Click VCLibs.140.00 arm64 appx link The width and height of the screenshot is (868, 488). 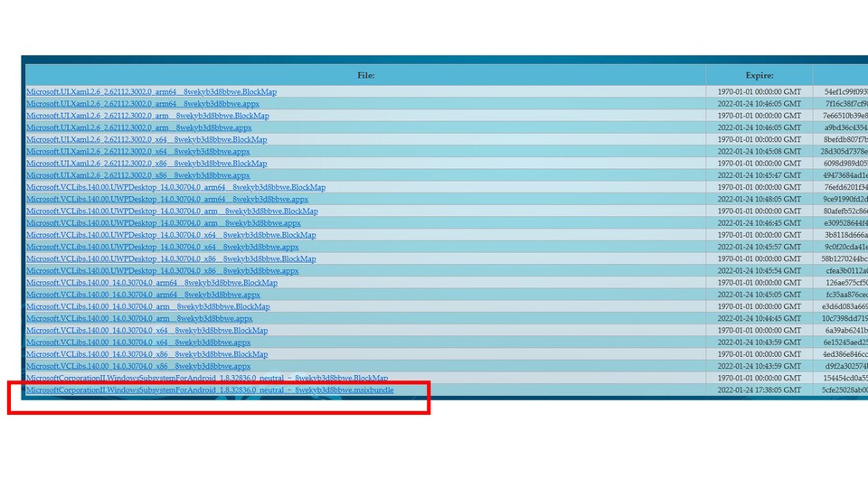[143, 295]
